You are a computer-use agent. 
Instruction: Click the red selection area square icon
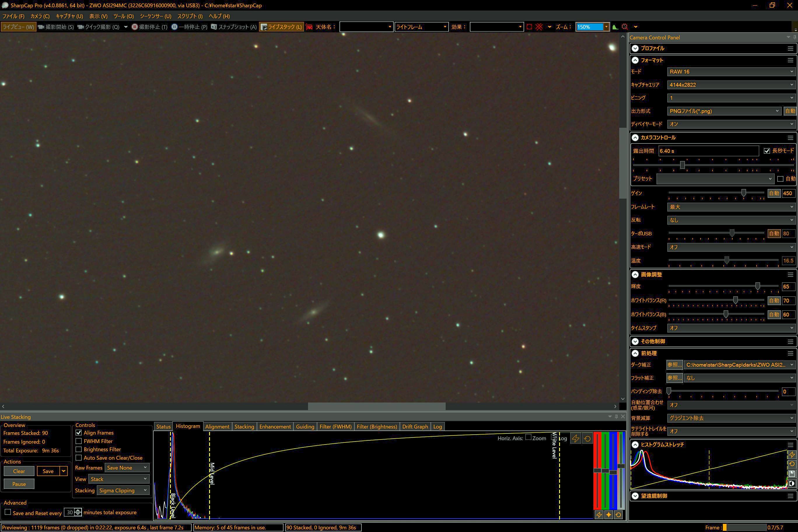click(x=529, y=27)
